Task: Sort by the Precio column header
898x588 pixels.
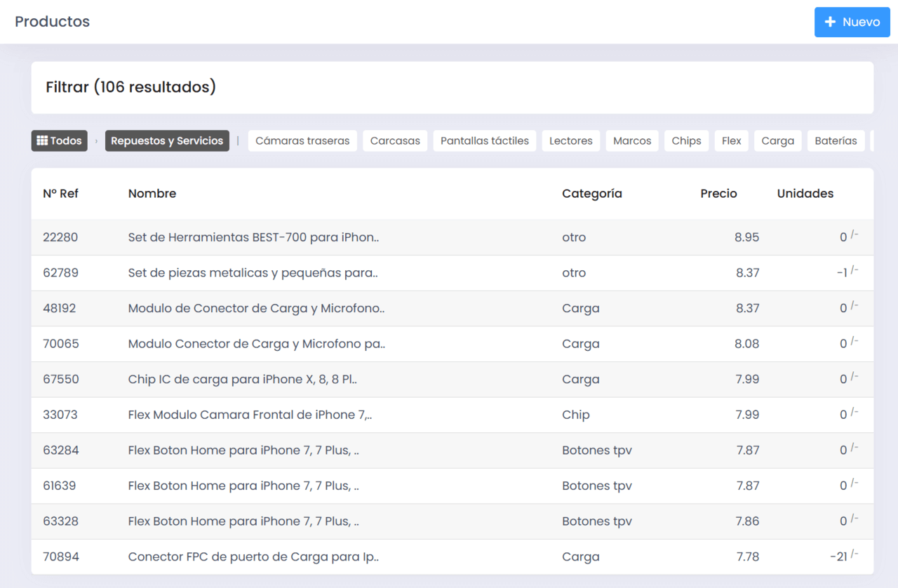Action: tap(718, 194)
